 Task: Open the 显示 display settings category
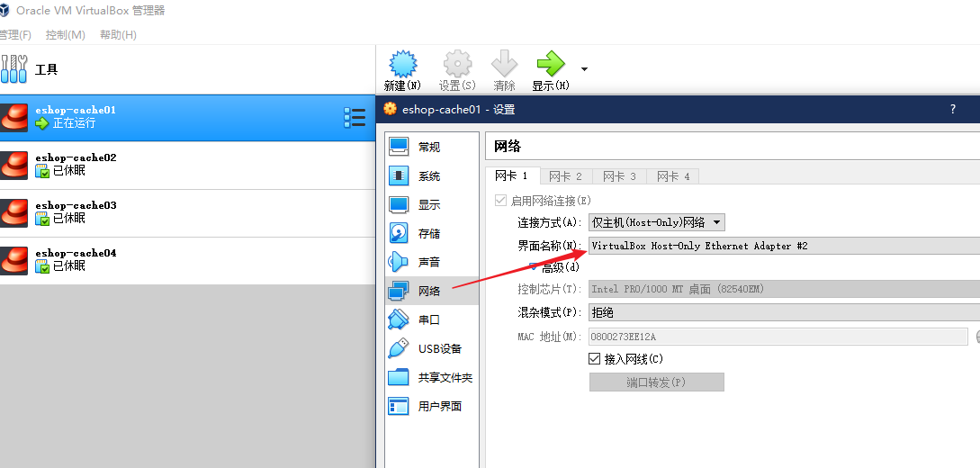click(x=432, y=205)
